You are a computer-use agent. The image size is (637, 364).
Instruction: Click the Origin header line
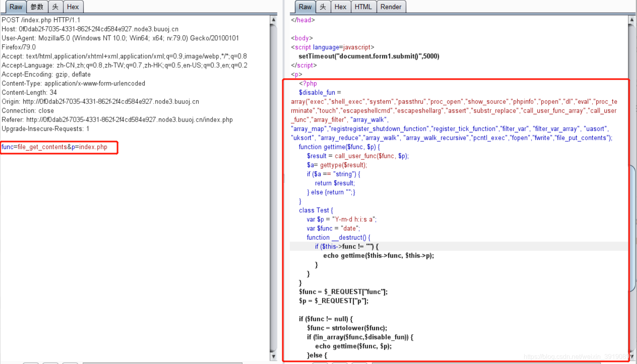[100, 101]
